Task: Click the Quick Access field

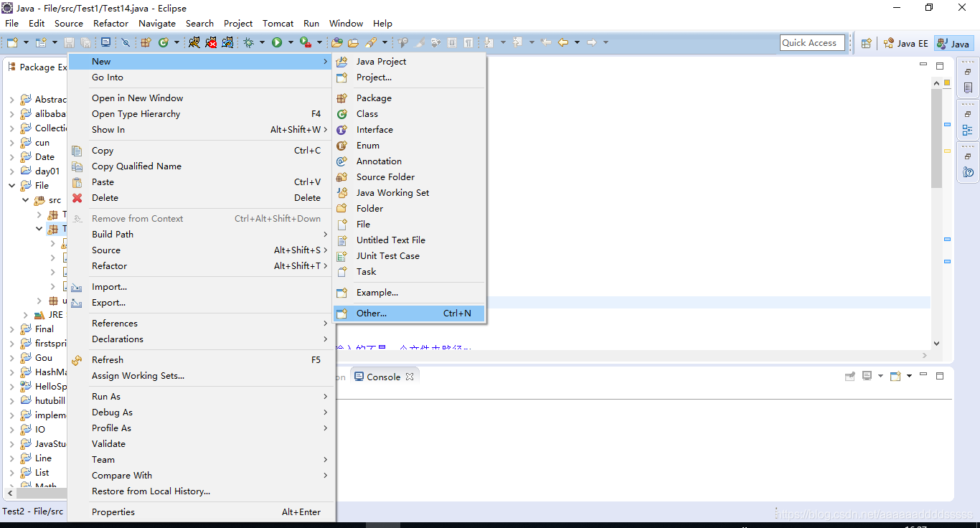Action: click(811, 43)
